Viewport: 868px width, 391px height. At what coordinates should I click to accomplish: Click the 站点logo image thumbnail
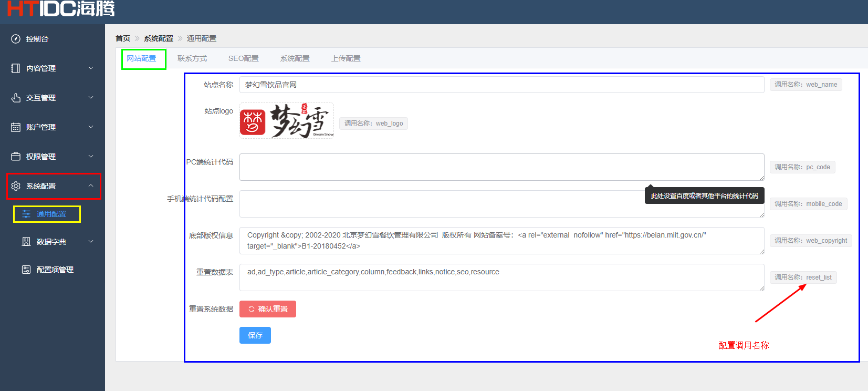coord(287,121)
